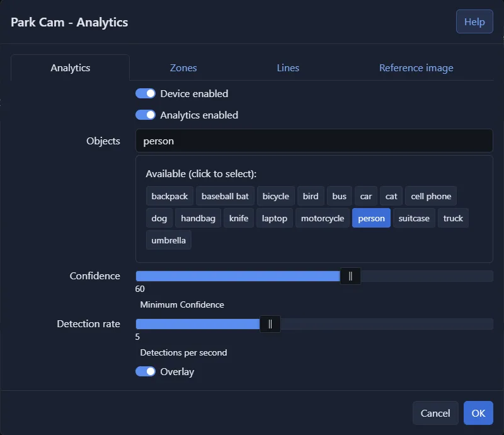
Task: Click the Available (click to select) label
Action: [x=201, y=174]
